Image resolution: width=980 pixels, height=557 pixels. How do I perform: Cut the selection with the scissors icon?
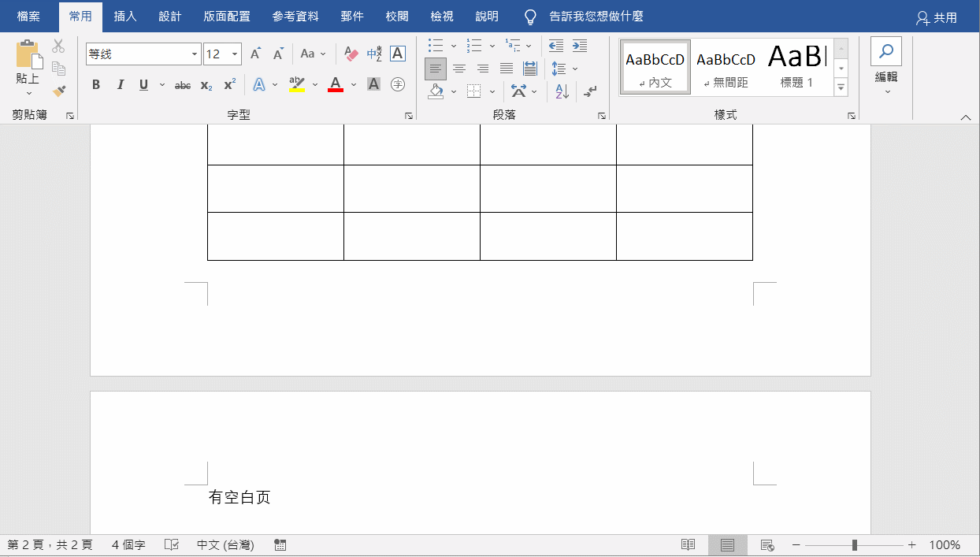tap(58, 46)
